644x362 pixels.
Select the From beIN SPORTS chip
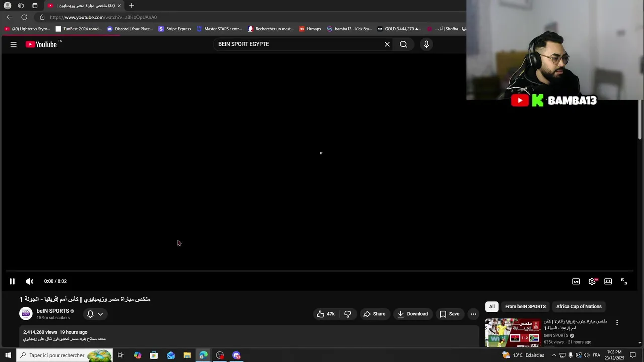point(525,306)
